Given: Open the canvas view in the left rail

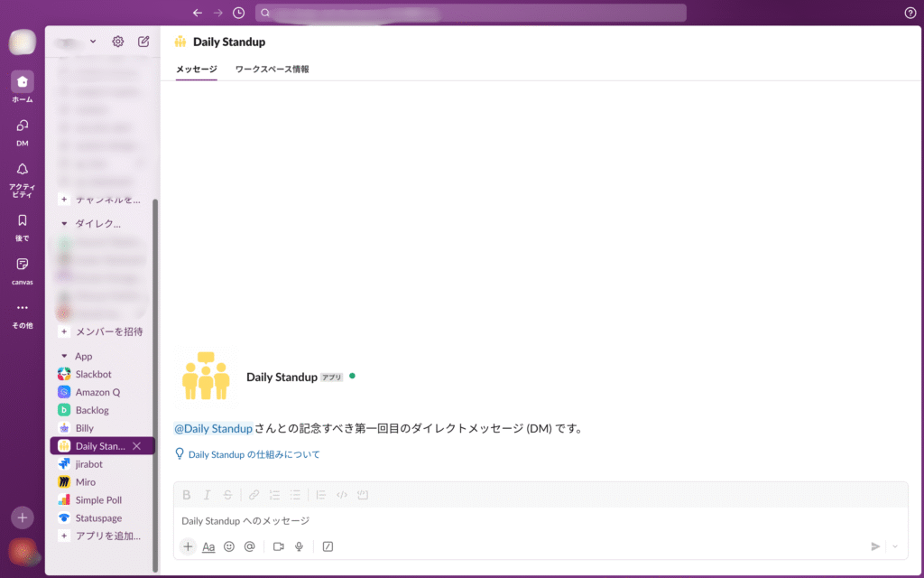Looking at the screenshot, I should point(23,271).
